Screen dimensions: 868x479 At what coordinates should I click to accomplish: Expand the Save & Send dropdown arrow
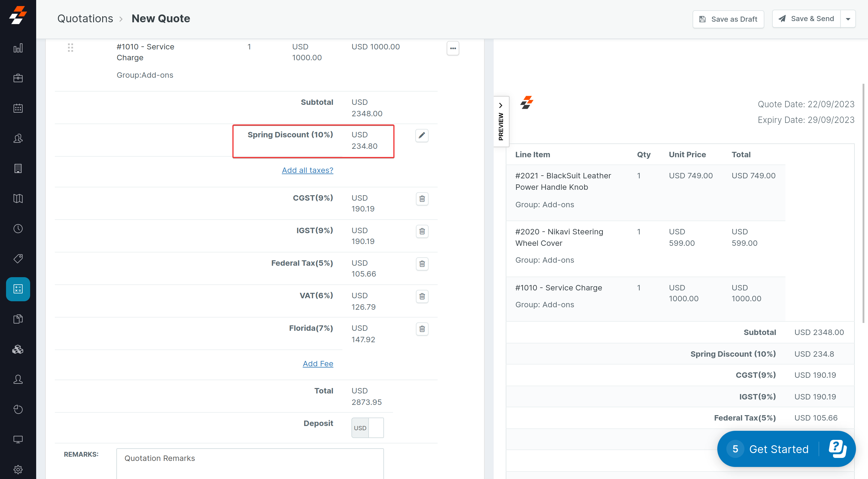(848, 19)
